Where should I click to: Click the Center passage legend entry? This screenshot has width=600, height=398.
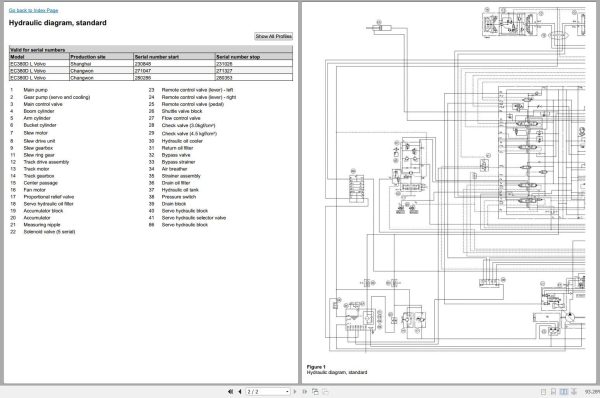coord(41,183)
